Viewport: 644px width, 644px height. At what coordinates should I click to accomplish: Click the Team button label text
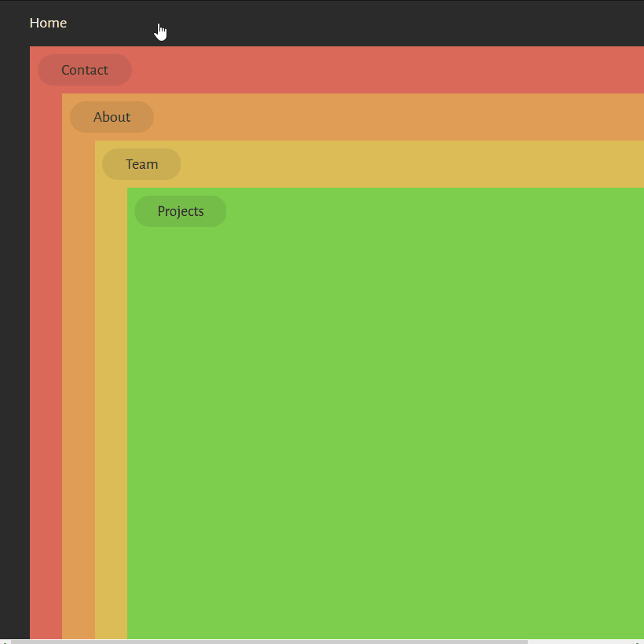(x=141, y=164)
